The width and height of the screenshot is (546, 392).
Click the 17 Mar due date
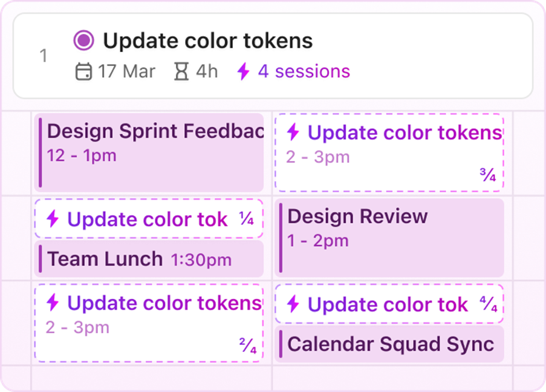tap(126, 72)
